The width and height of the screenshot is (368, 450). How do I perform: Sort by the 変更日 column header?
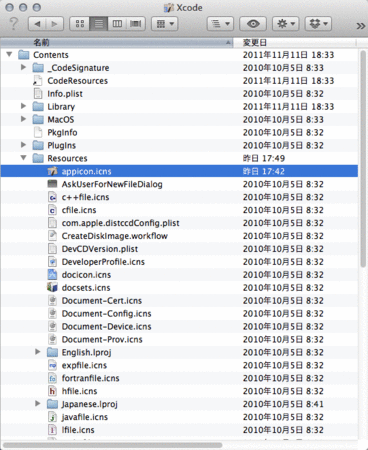(x=295, y=42)
